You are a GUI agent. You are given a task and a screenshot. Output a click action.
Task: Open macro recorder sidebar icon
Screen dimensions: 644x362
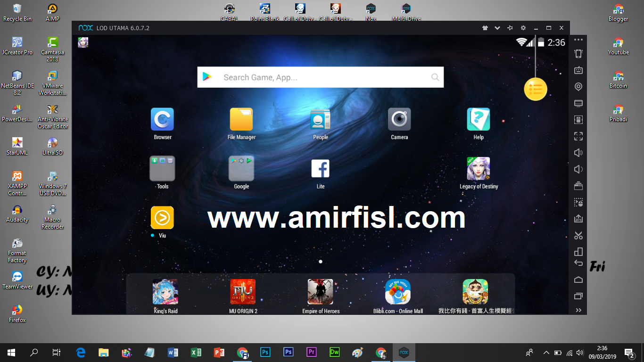click(578, 202)
